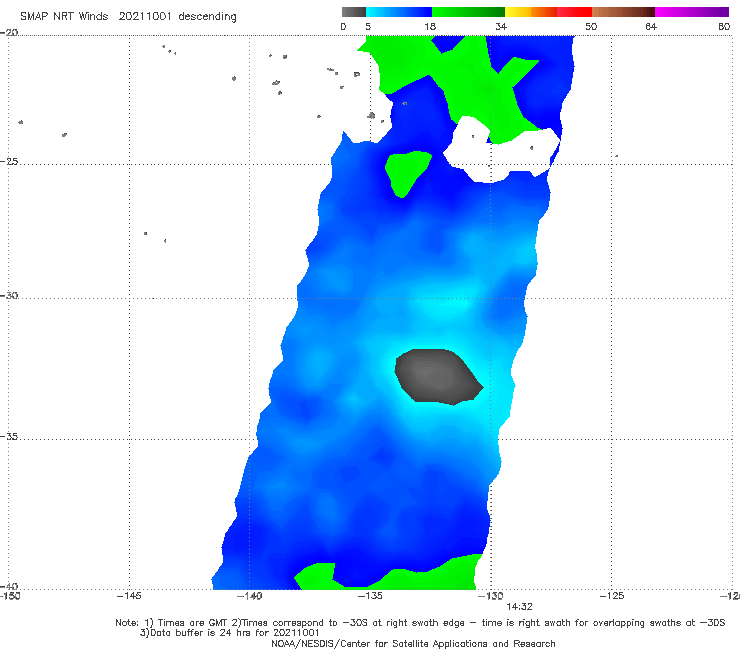Select the latitude axis label "-35"
This screenshot has width=740, height=650.
pyautogui.click(x=9, y=436)
